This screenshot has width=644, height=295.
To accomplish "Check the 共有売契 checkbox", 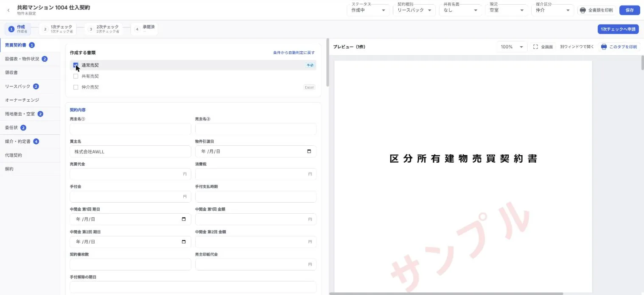I will point(76,76).
